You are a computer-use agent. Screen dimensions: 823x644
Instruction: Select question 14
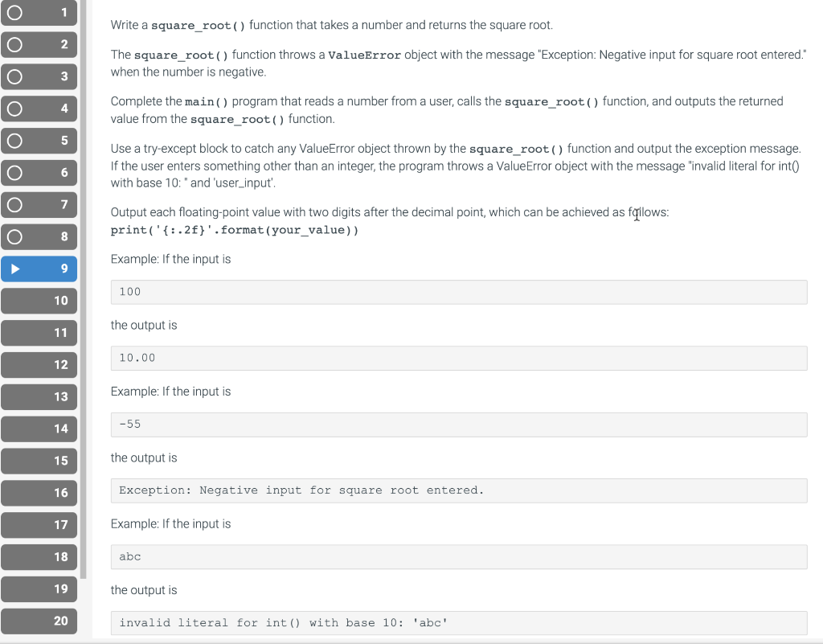point(39,429)
